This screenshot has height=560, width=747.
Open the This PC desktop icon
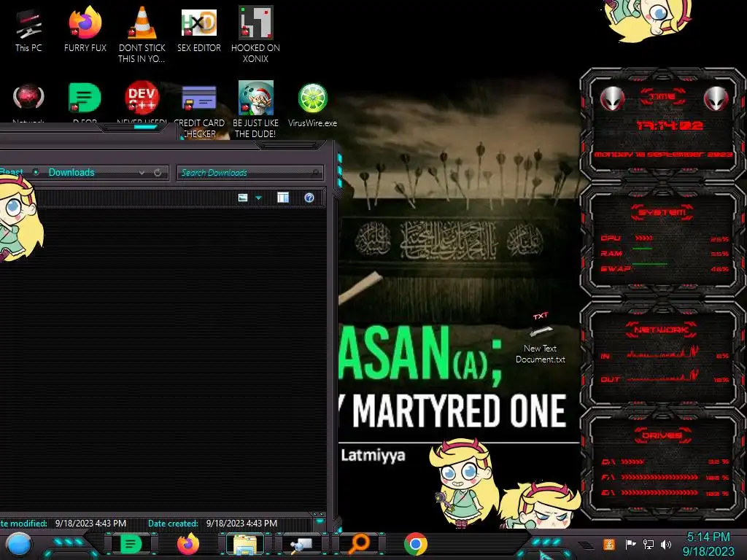point(28,31)
